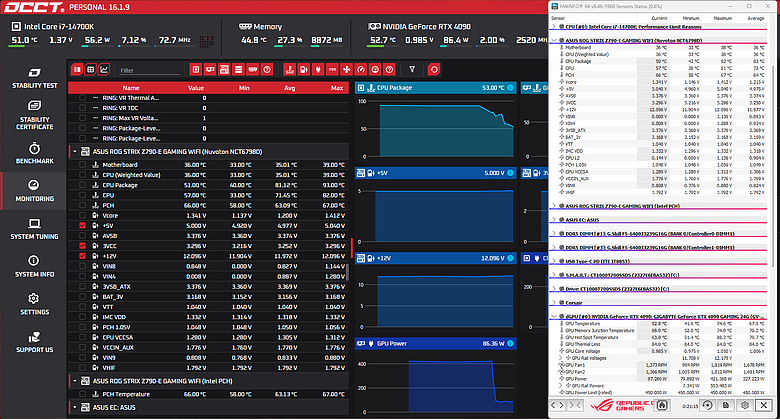
Task: Click HWiNFO left-right navigation arrows button
Action: coord(557,405)
